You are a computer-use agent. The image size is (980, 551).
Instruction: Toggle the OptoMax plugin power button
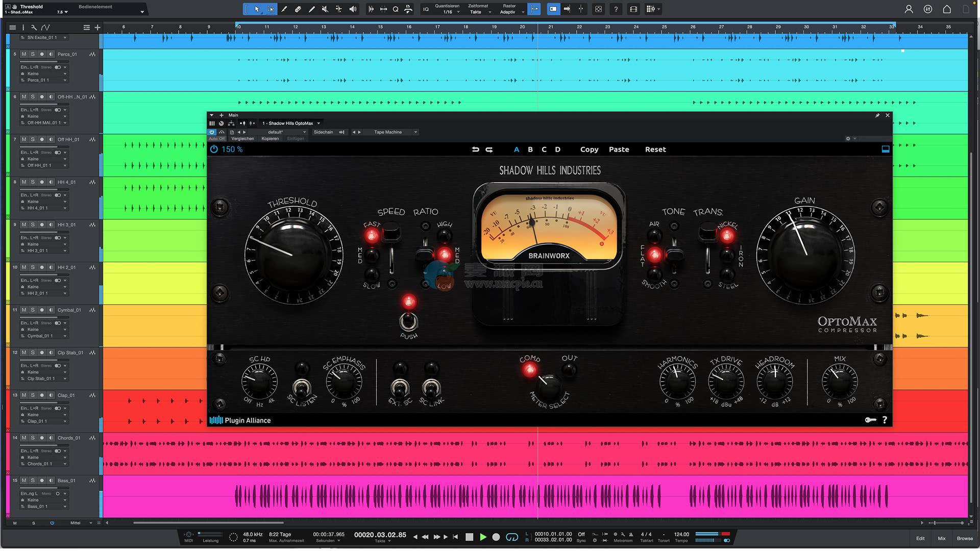coord(214,149)
